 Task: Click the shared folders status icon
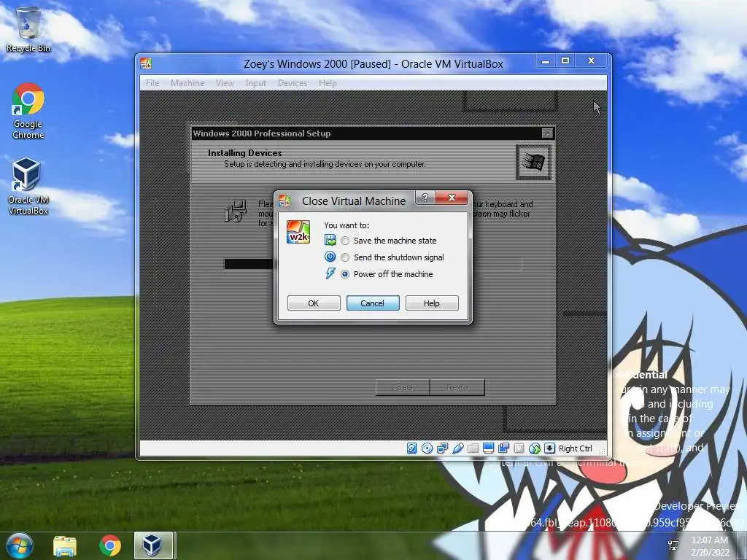[473, 448]
